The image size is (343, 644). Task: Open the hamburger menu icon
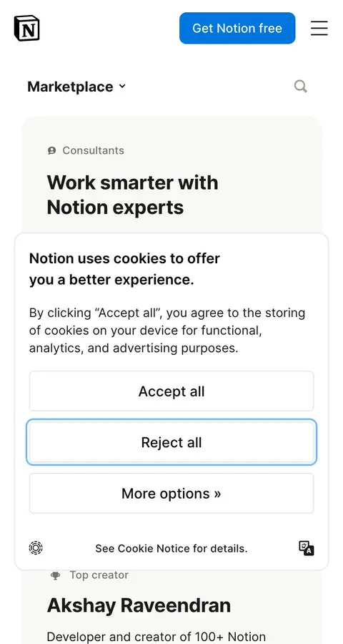pos(319,28)
